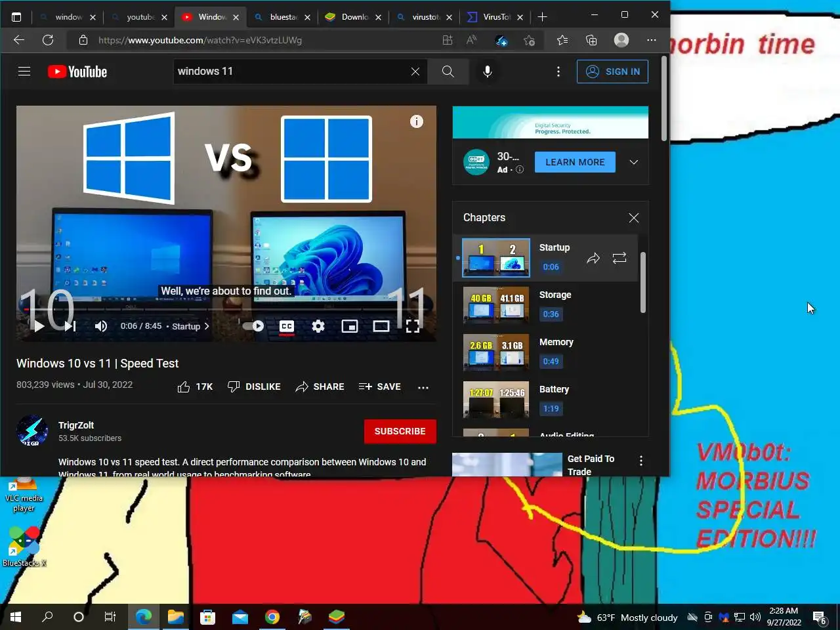Click LEARN MORE on the ad
Screen dimensions: 840x630
click(575, 162)
